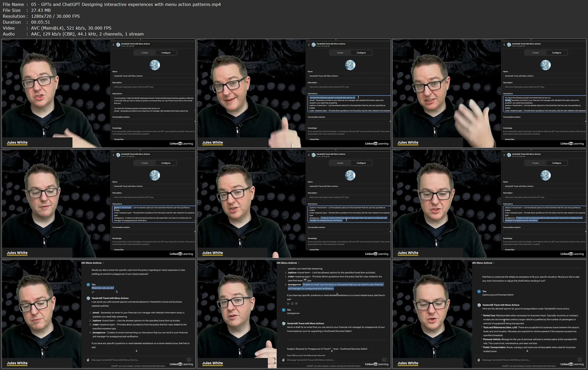Click the 'Personal Vehicle' bullet heading

click(492, 339)
